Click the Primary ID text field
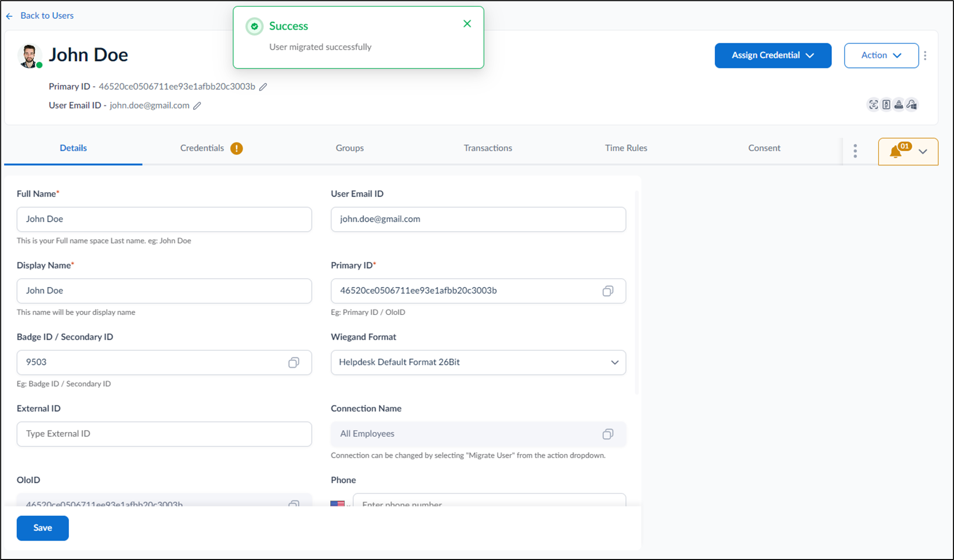954x560 pixels. (x=478, y=291)
